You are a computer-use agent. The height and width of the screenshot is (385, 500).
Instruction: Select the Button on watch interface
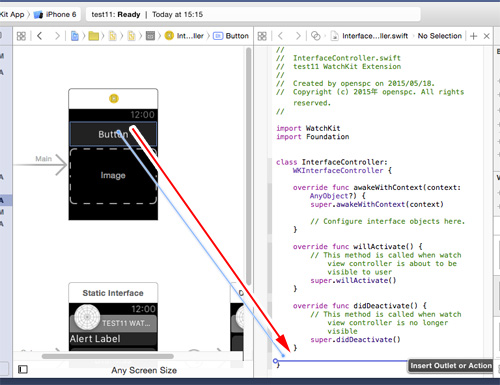[x=113, y=134]
